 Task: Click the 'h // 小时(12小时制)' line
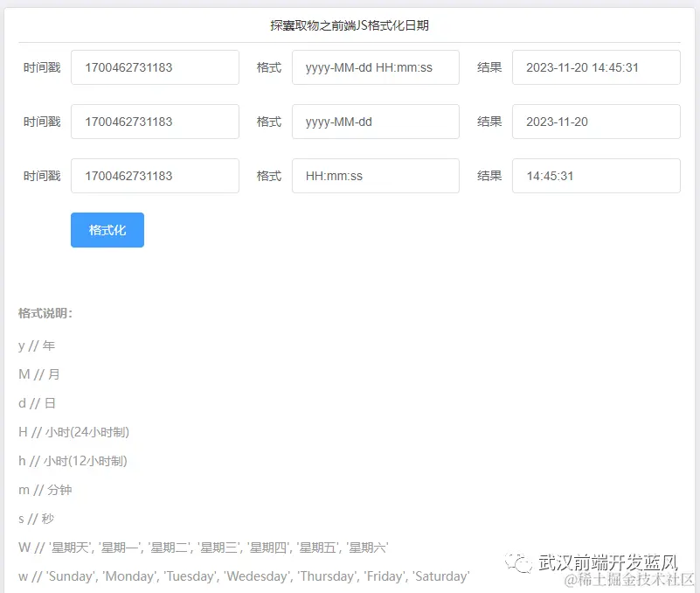pyautogui.click(x=73, y=461)
